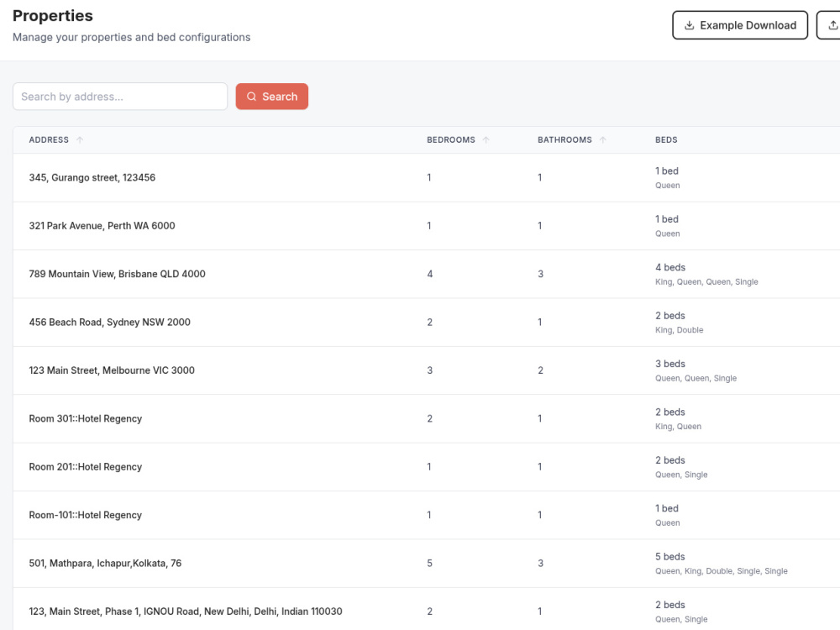Click the sort arrow next to Bathrooms
Viewport: 840px width, 630px height.
pos(602,139)
